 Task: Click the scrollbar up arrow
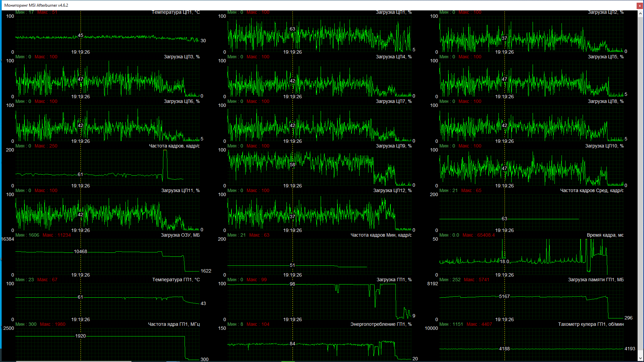(x=640, y=14)
